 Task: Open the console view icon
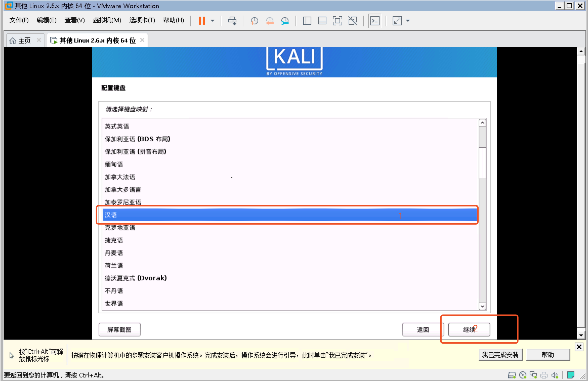(x=375, y=21)
